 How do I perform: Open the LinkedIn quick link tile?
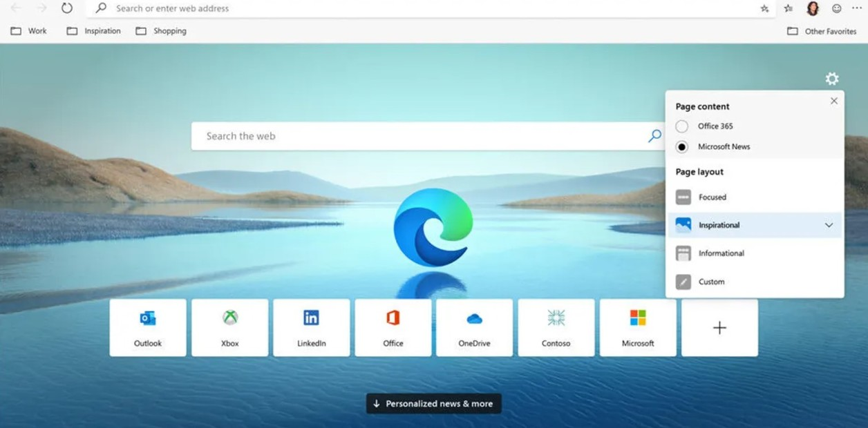[311, 327]
